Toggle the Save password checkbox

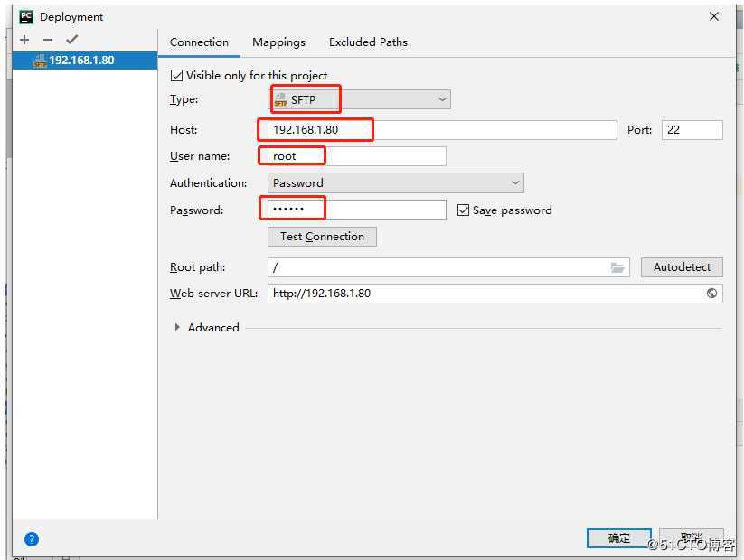tap(463, 210)
